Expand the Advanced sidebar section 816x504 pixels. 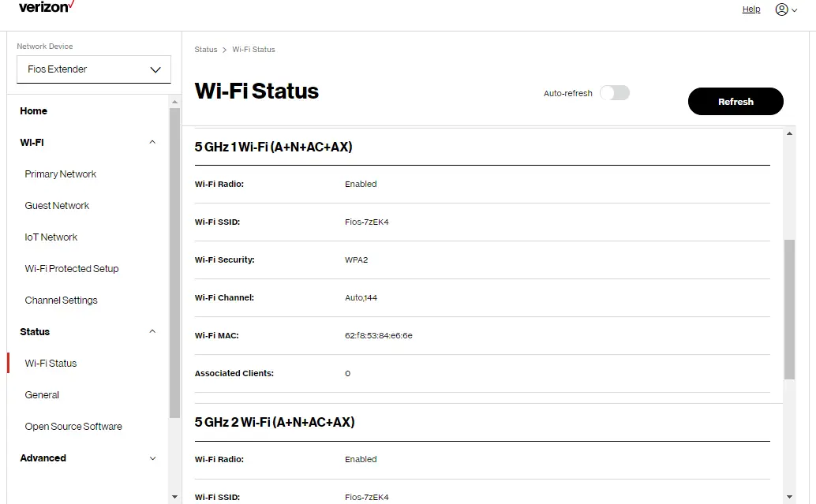coord(152,458)
